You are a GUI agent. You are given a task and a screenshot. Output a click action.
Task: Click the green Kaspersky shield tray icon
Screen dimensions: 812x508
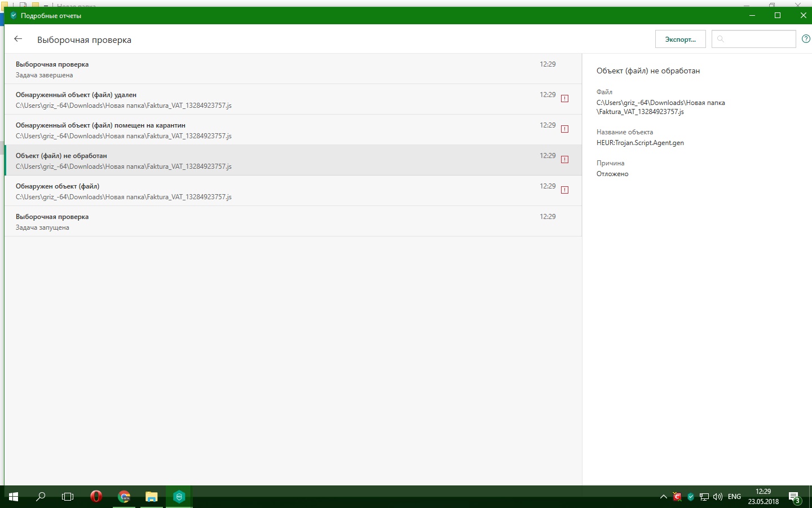point(691,497)
